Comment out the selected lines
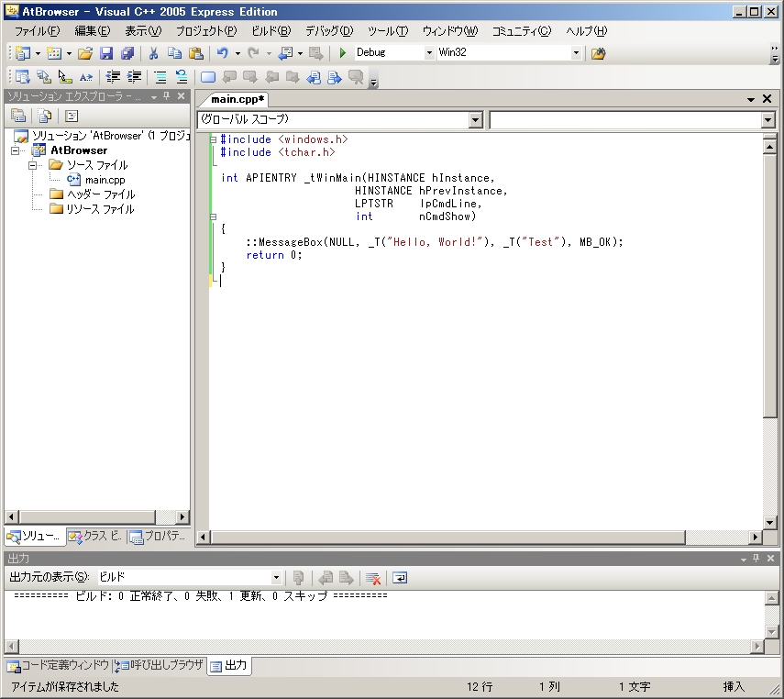This screenshot has width=784, height=699. tap(160, 76)
